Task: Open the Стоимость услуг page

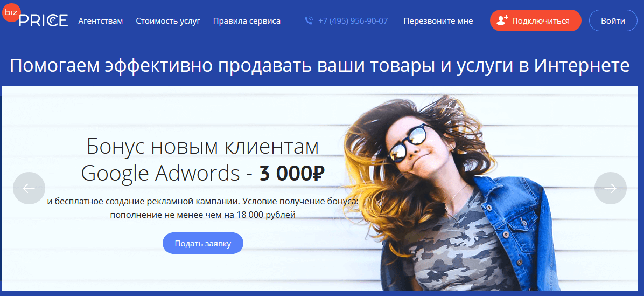Action: [168, 21]
